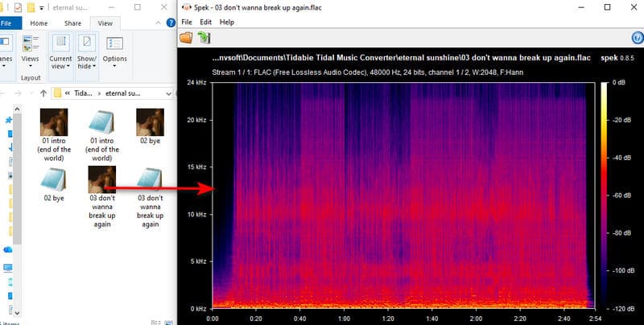Save the spectrogram using Spek's save icon
This screenshot has height=325, width=644.
coord(204,38)
